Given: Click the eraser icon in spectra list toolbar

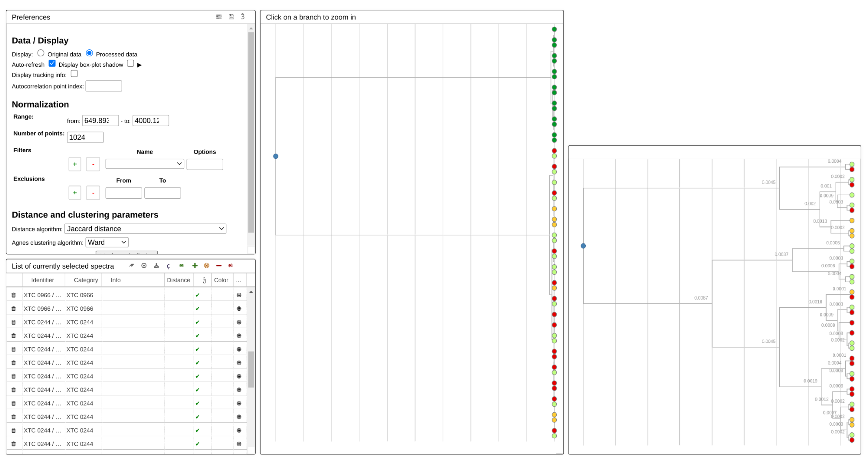Looking at the screenshot, I should coord(131,266).
